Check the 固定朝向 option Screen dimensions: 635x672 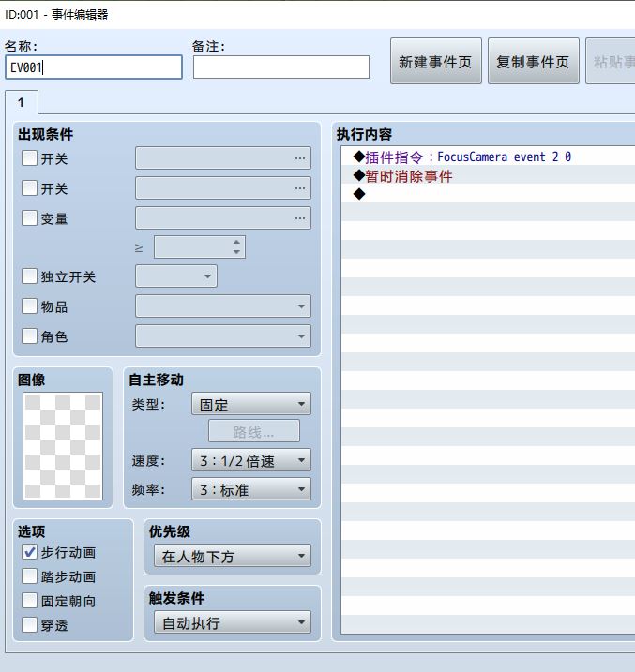tap(29, 601)
